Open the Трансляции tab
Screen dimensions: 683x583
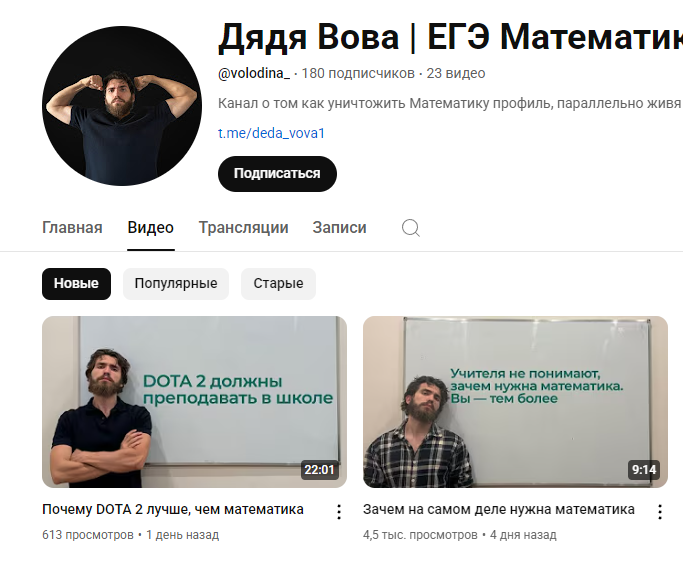point(243,228)
